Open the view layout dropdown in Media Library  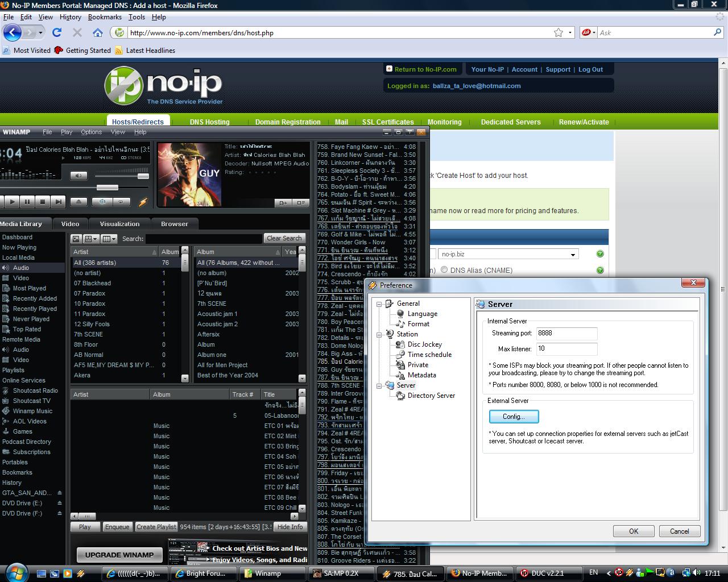tap(92, 239)
